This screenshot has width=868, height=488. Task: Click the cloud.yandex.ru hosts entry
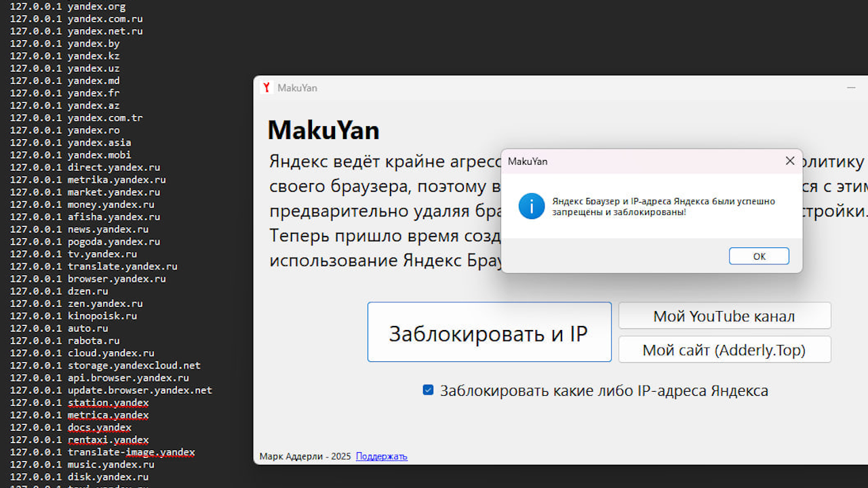[x=82, y=353]
